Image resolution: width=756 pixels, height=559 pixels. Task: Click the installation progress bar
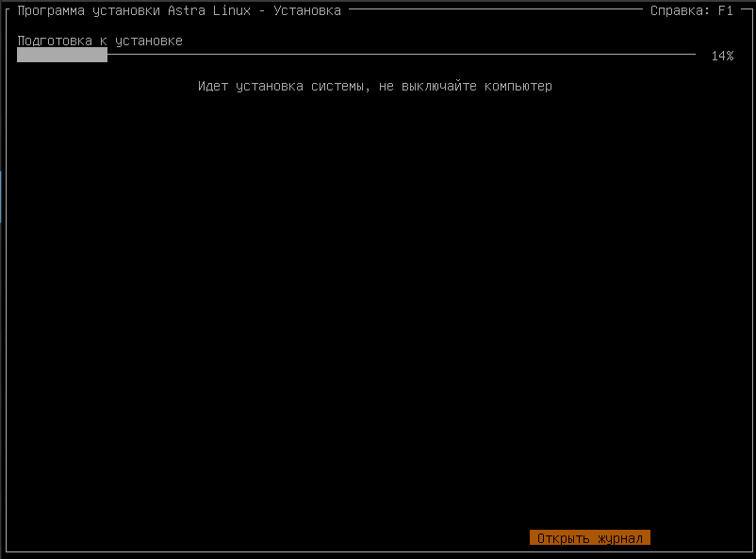click(x=356, y=55)
